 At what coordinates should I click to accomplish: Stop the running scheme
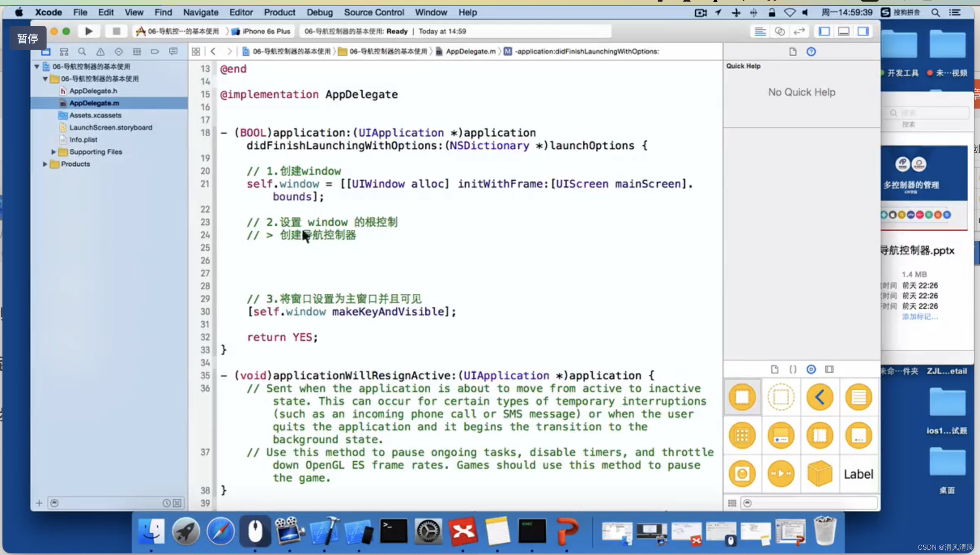pos(116,31)
